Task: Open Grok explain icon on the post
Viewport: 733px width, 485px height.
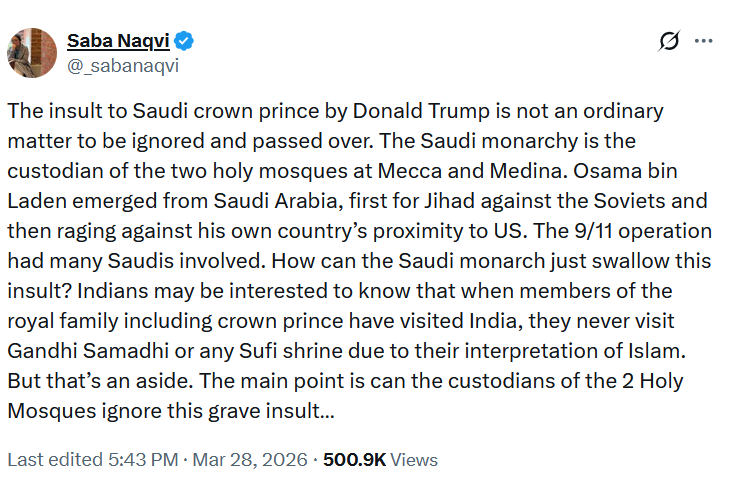Action: point(669,42)
